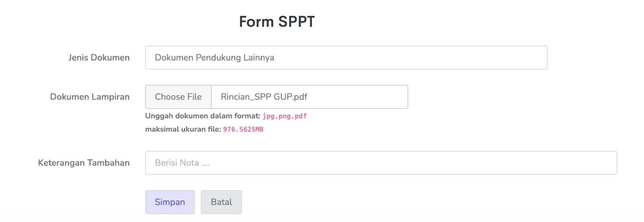Click the word "SPPT" in the title
Screen dimensions: 644x222
[296, 22]
